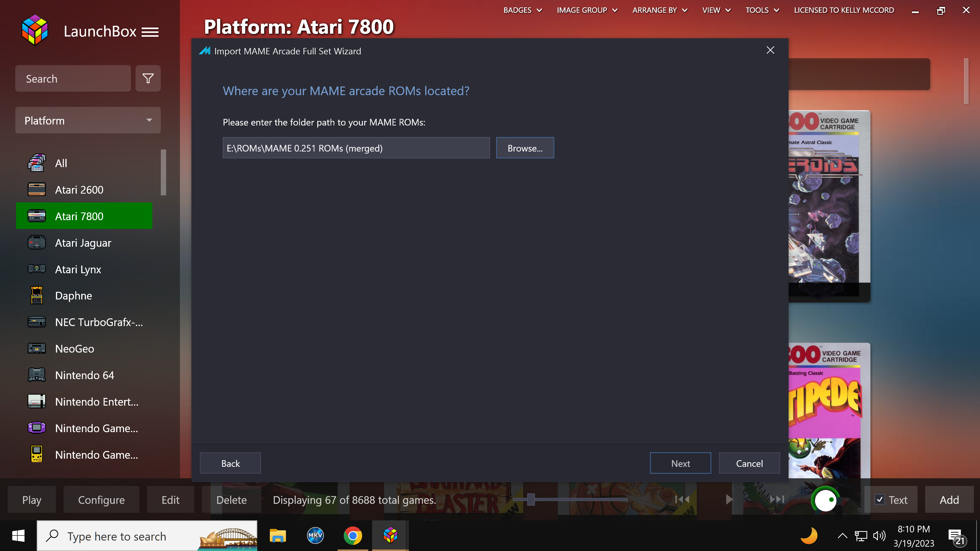The height and width of the screenshot is (551, 980).
Task: Click the MAME logo in wizard title
Action: pyautogui.click(x=205, y=51)
